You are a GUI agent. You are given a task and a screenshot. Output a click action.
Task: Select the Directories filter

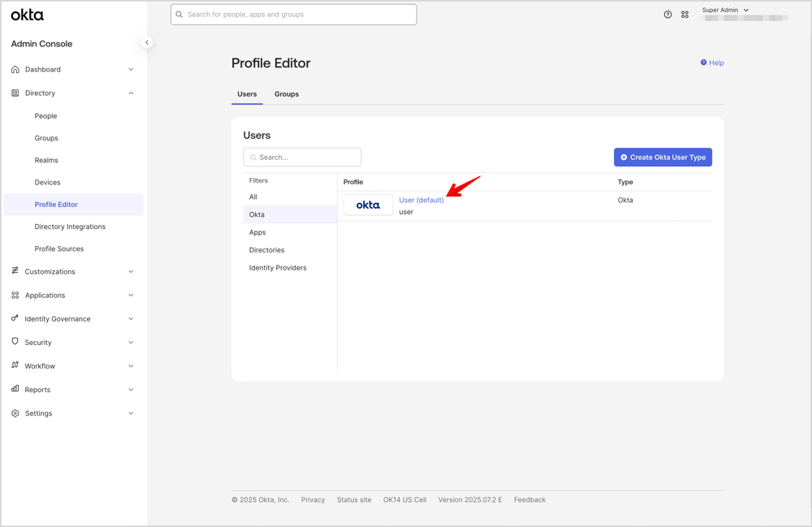290,250
